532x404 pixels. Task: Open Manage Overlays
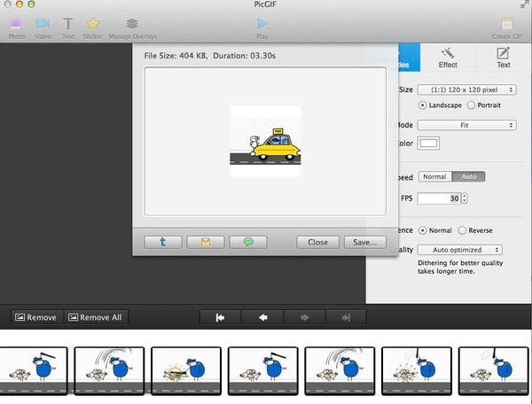click(x=133, y=28)
